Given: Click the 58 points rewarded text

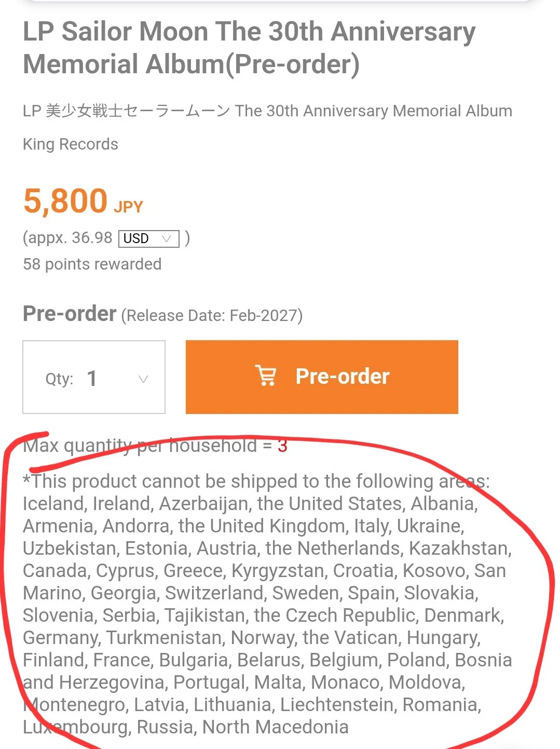Looking at the screenshot, I should 92,264.
